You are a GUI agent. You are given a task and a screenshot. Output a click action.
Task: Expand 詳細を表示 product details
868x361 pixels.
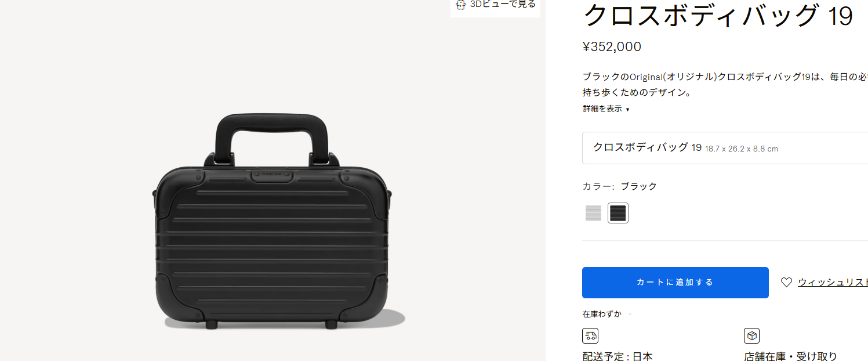coord(602,109)
